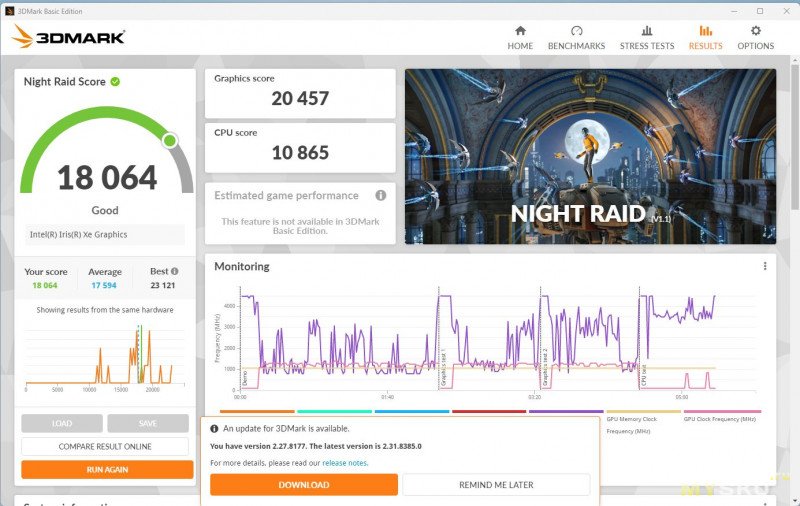This screenshot has height=506, width=800.
Task: Click the Download update button
Action: 304,485
